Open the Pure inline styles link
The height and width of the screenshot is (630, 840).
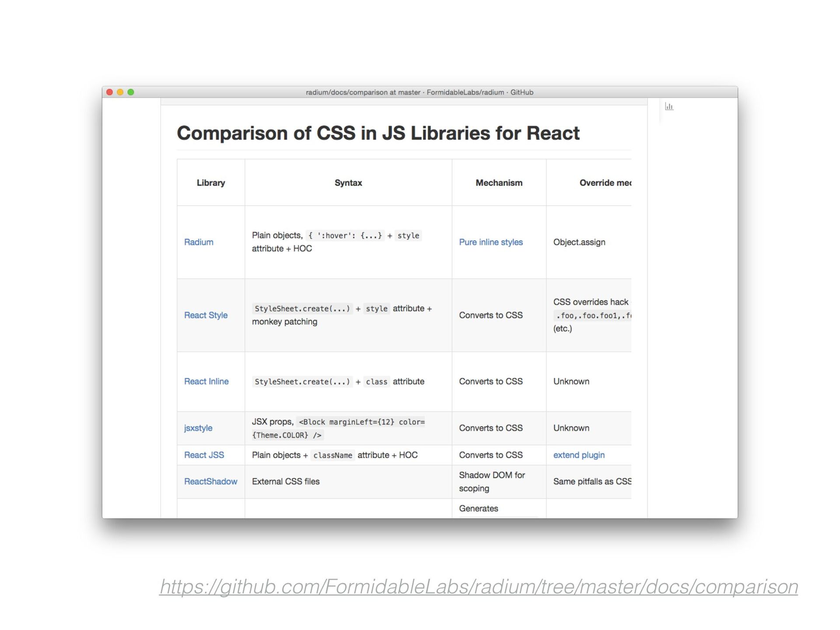click(491, 242)
